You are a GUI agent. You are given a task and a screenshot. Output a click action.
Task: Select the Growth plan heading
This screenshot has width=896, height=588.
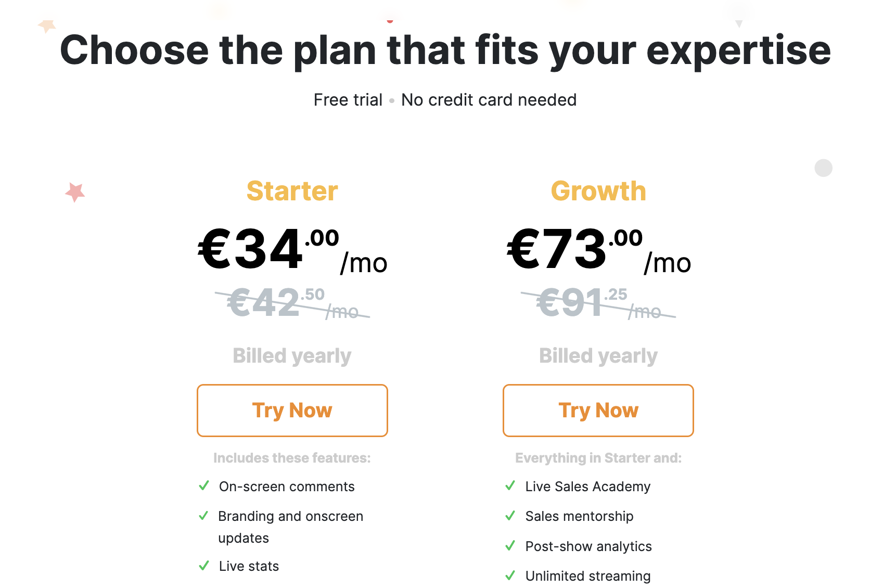point(598,191)
